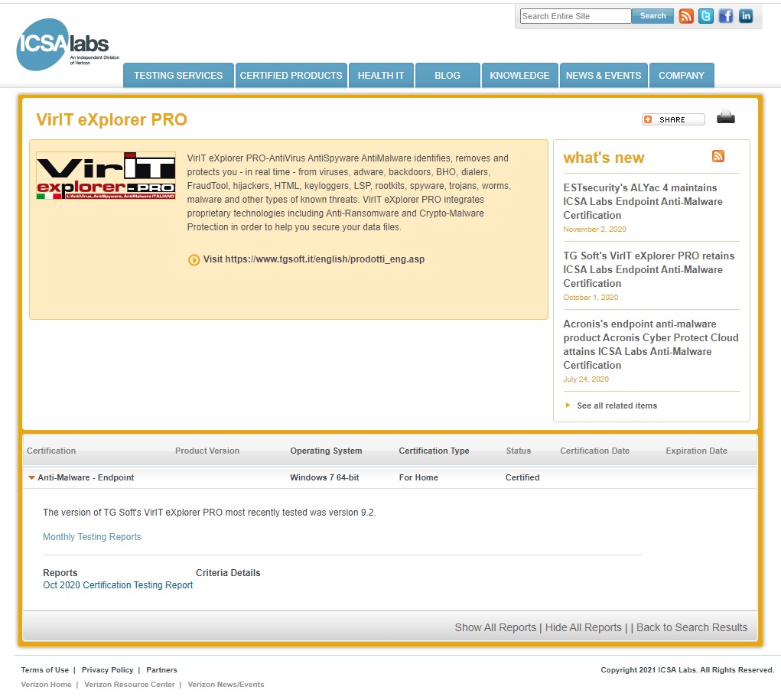Click the Expiration Date column header
The image size is (781, 700).
[696, 451]
